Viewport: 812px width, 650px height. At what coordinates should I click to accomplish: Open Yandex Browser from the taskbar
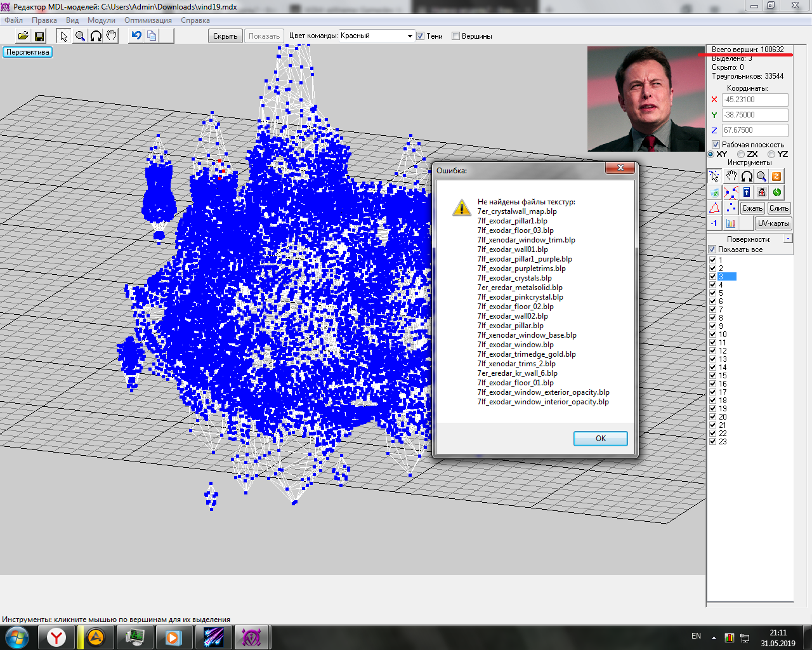click(x=56, y=637)
